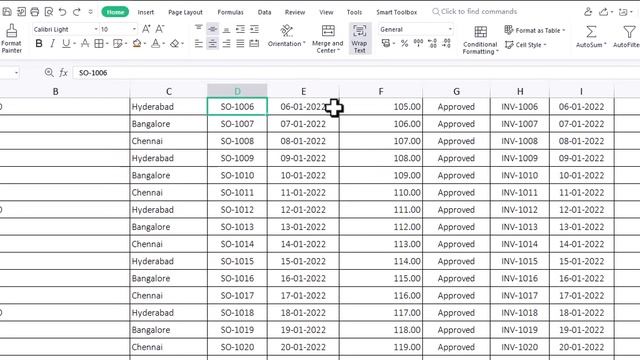This screenshot has height=360, width=640.
Task: Open the Tools tab
Action: tap(354, 12)
